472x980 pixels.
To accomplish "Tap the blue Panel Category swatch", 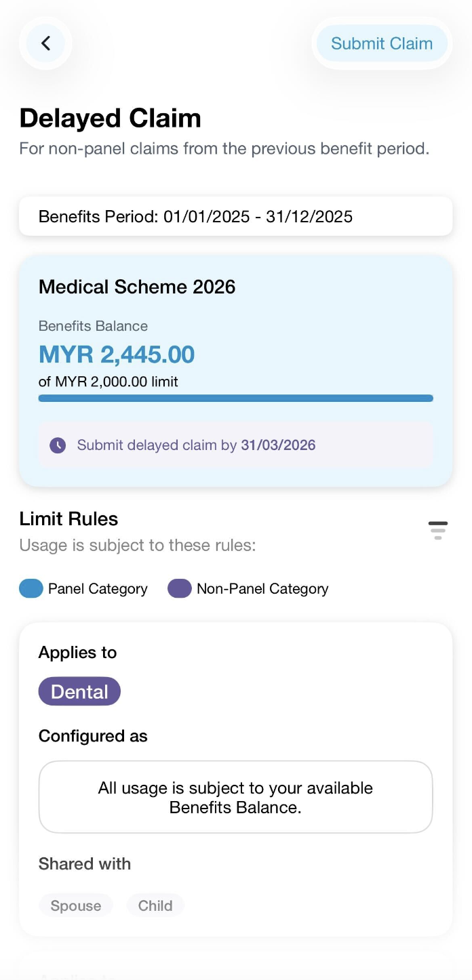I will tap(31, 588).
